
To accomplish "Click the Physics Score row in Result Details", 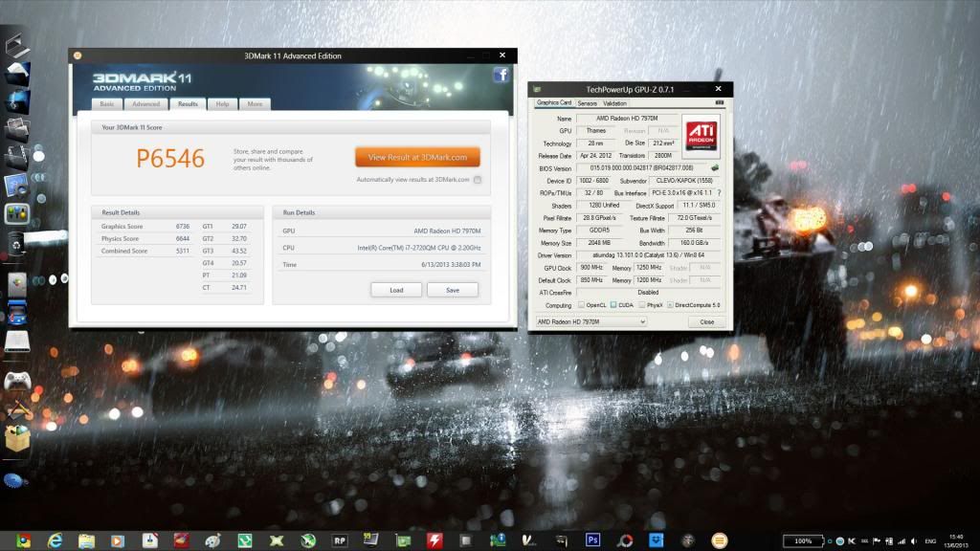I will pyautogui.click(x=145, y=238).
